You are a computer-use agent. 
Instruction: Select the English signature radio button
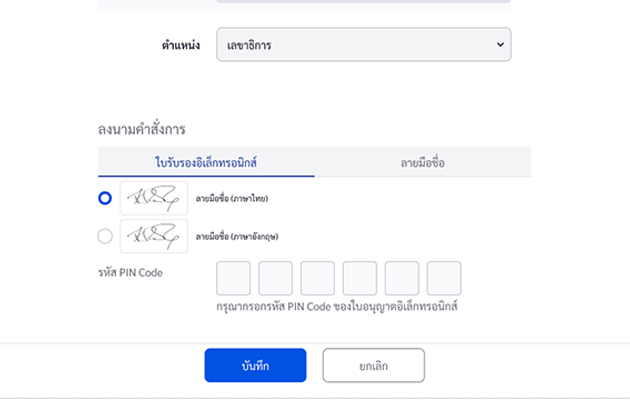[x=105, y=237]
